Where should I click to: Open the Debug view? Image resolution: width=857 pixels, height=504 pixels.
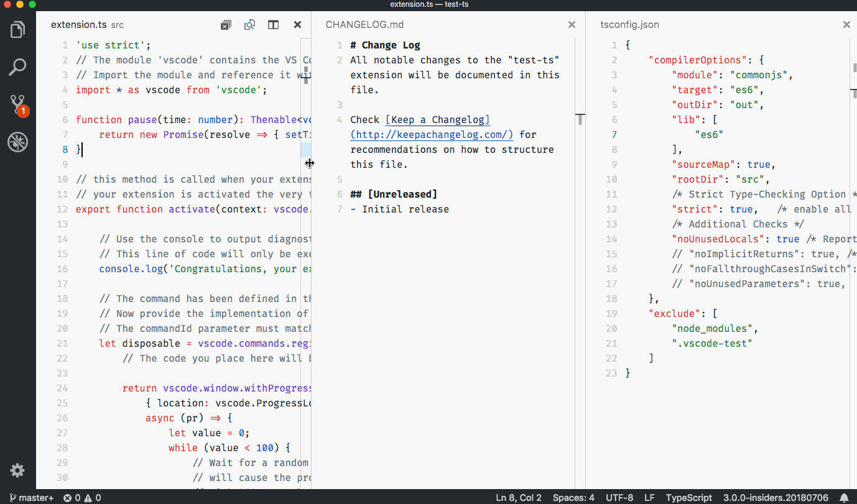point(17,142)
